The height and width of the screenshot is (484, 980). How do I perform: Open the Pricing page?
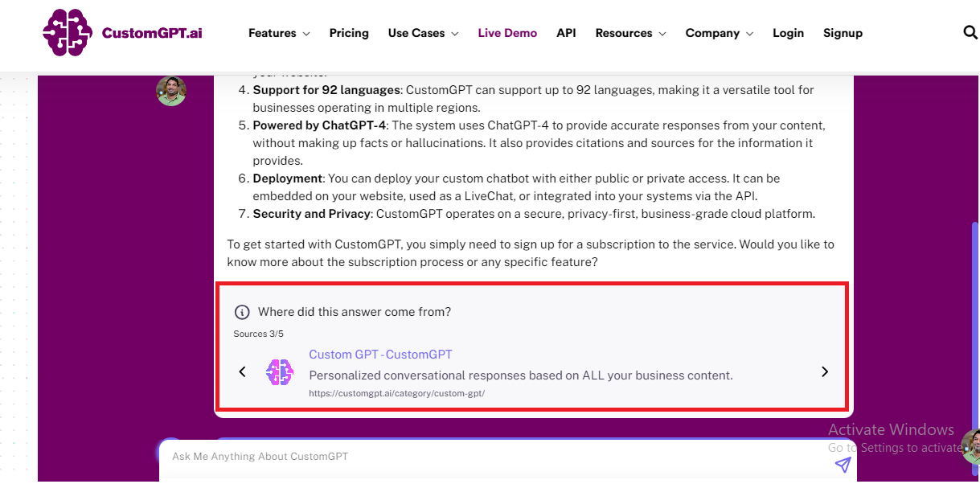tap(349, 33)
